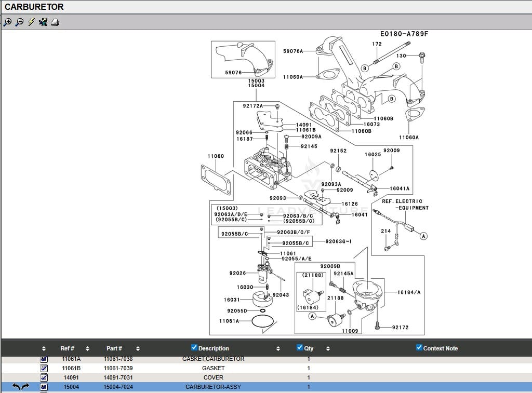Viewport: 532px width, 393px height.
Task: Click the lightning bolt toolbar icon
Action: coord(31,22)
